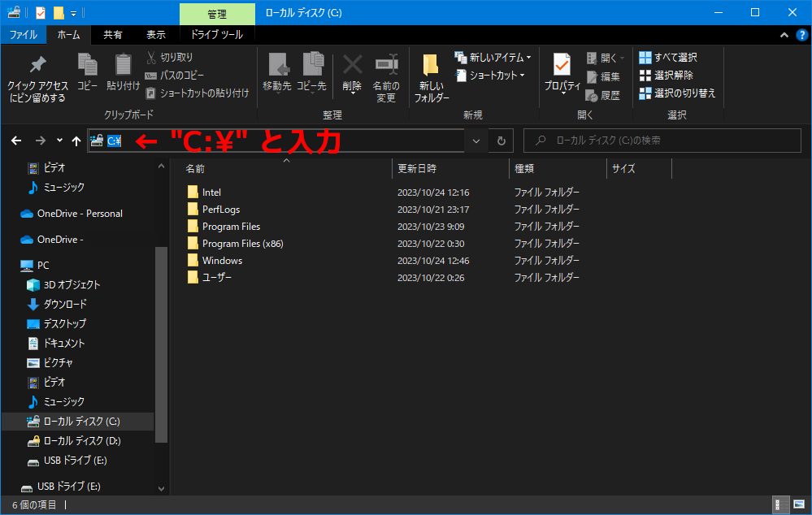This screenshot has height=515, width=812.
Task: Select the Windows folder
Action: click(222, 261)
